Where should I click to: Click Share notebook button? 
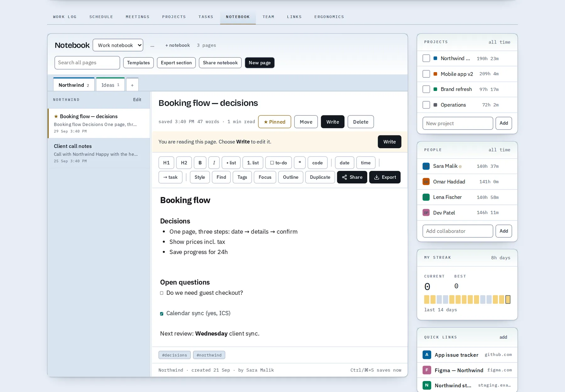220,63
